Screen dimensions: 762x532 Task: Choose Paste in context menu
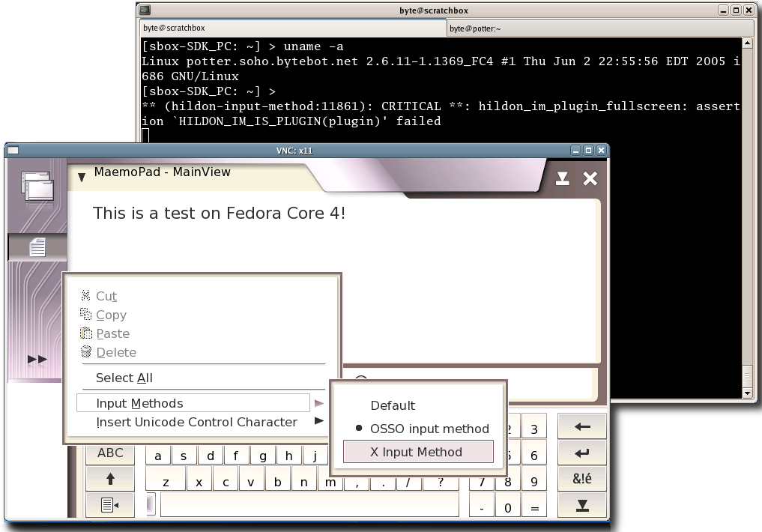(112, 333)
